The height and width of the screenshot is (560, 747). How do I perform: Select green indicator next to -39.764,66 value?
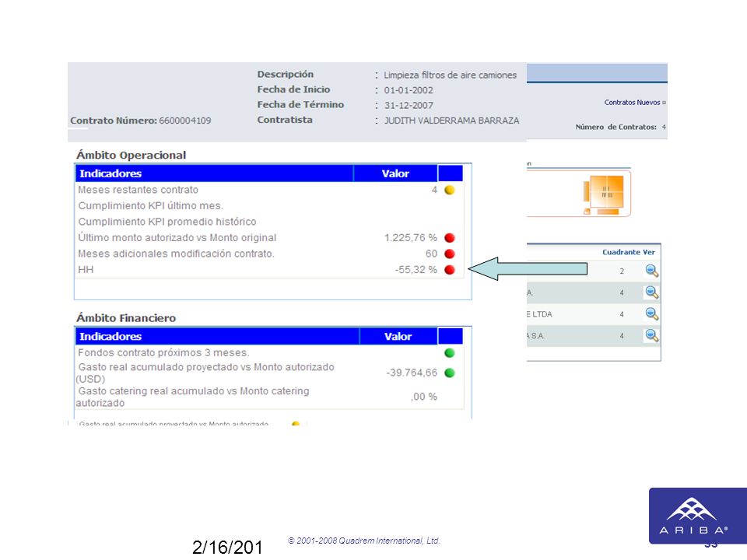(449, 373)
